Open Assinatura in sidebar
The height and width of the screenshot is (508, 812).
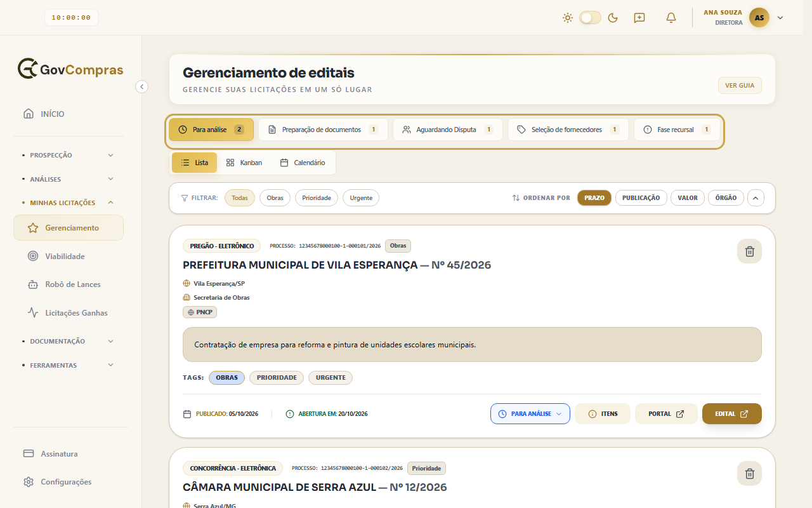[69, 454]
